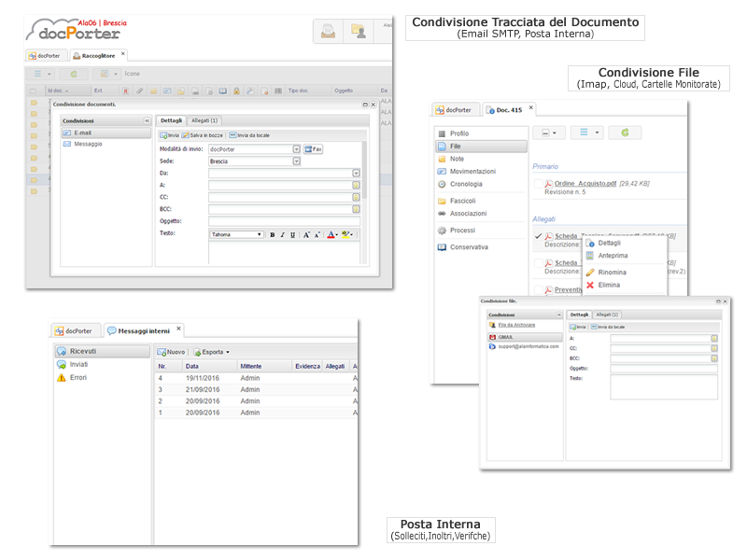
Task: Choose Elimina from the file context menu
Action: coord(624,286)
